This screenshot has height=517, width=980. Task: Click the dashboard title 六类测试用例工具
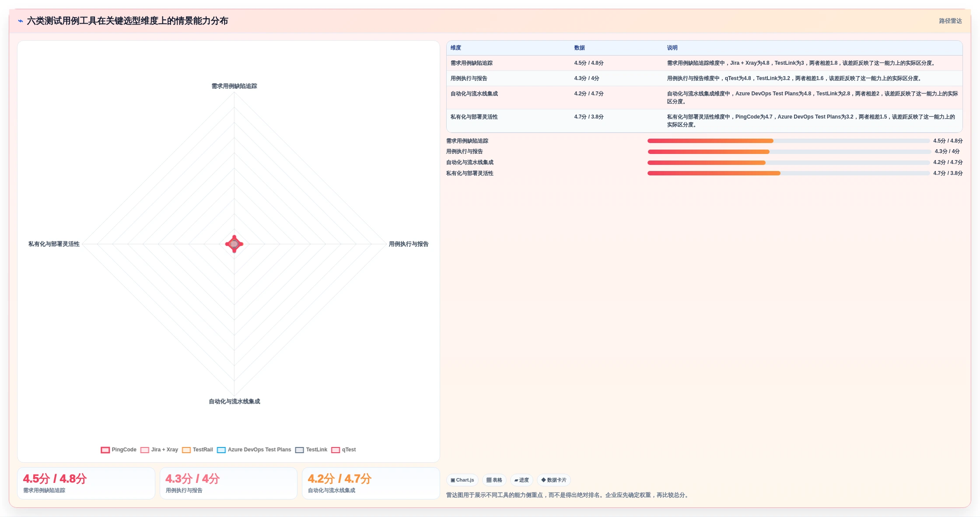[x=127, y=21]
